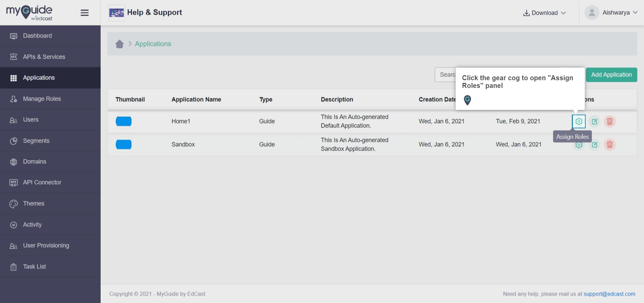
Task: Go to Domains
Action: click(x=50, y=162)
